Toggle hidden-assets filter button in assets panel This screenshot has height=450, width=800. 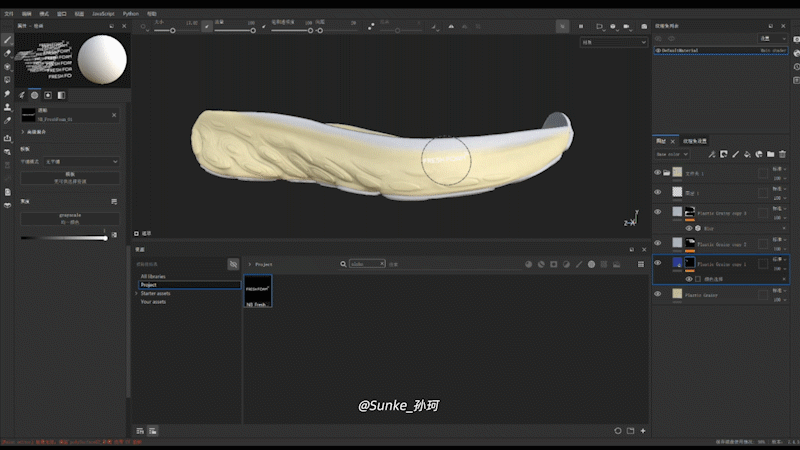(233, 264)
